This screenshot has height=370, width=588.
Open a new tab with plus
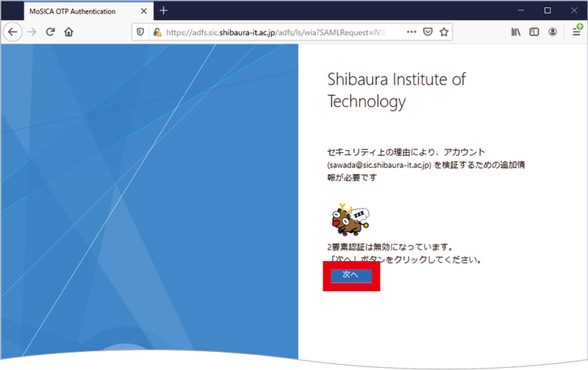[x=163, y=10]
